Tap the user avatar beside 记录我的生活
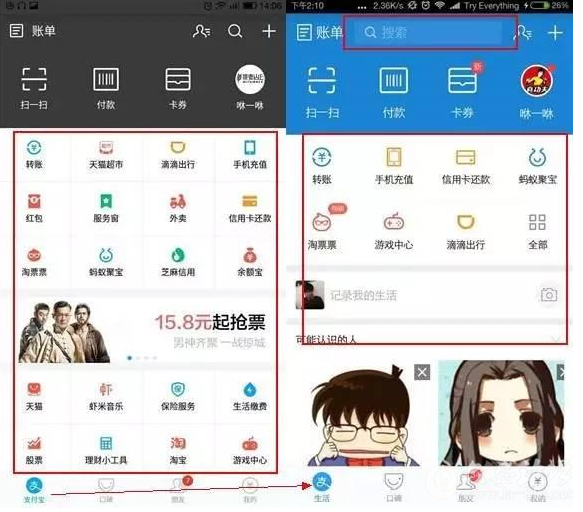This screenshot has height=512, width=583. [x=309, y=295]
